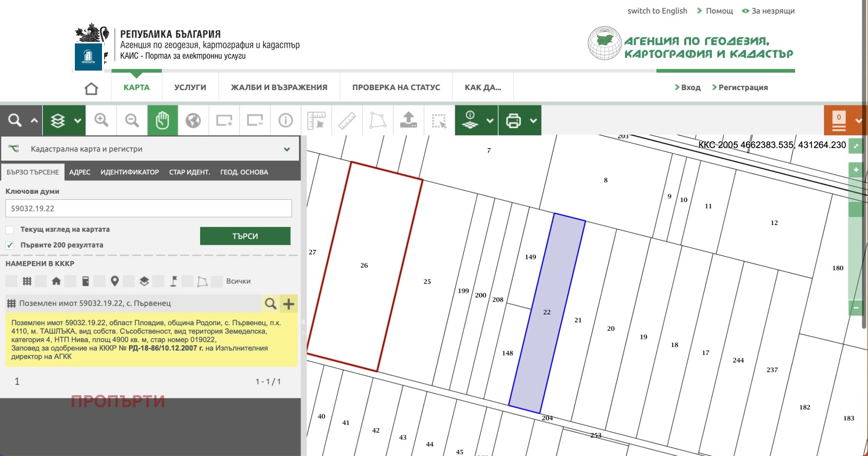
Task: Click the keywords search input field
Action: pos(149,208)
